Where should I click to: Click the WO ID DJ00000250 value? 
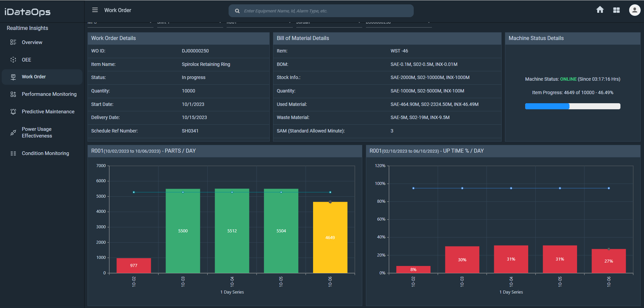(195, 51)
